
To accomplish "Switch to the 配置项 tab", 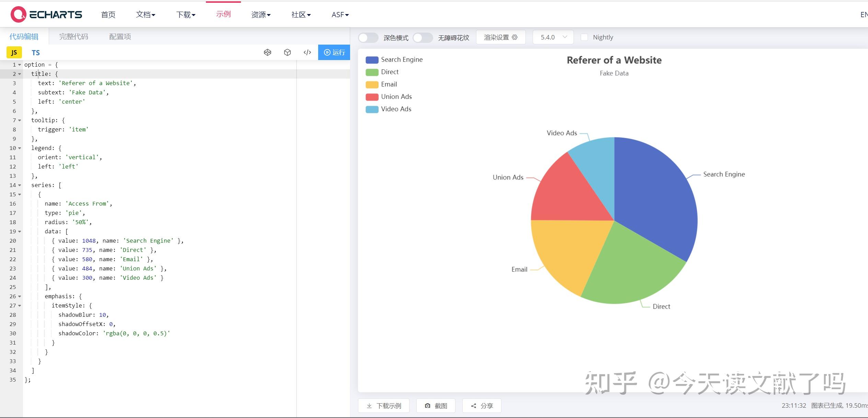I will coord(119,36).
